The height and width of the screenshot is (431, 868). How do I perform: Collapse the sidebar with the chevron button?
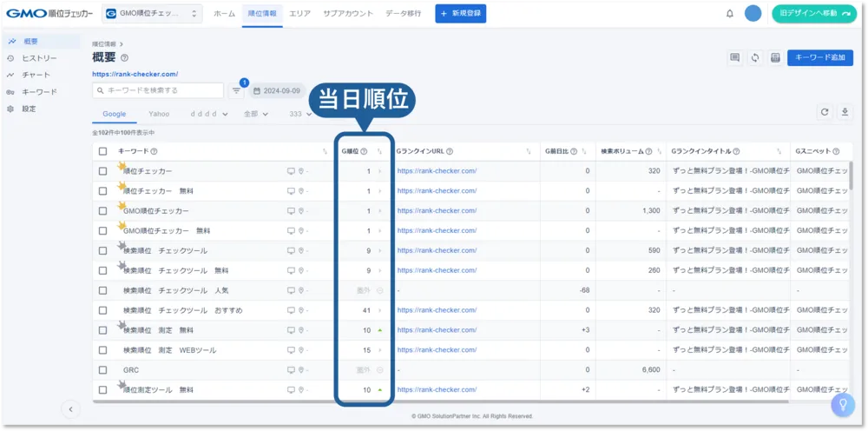[x=71, y=409]
